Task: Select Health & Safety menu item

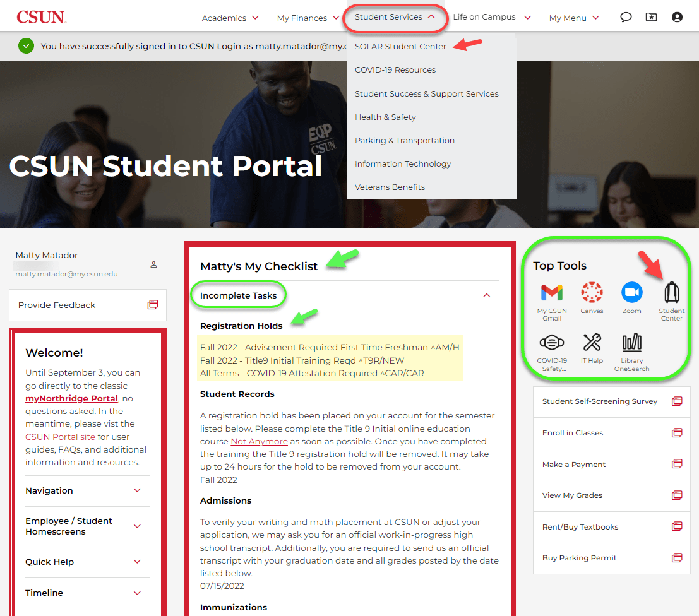Action: point(385,117)
